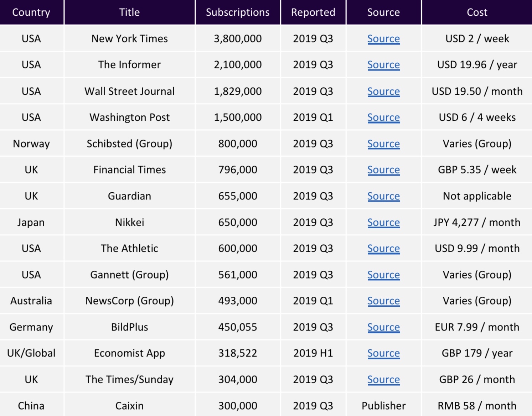Follow the Washington Post source link
Viewport: 532px width, 416px height.
click(x=383, y=117)
